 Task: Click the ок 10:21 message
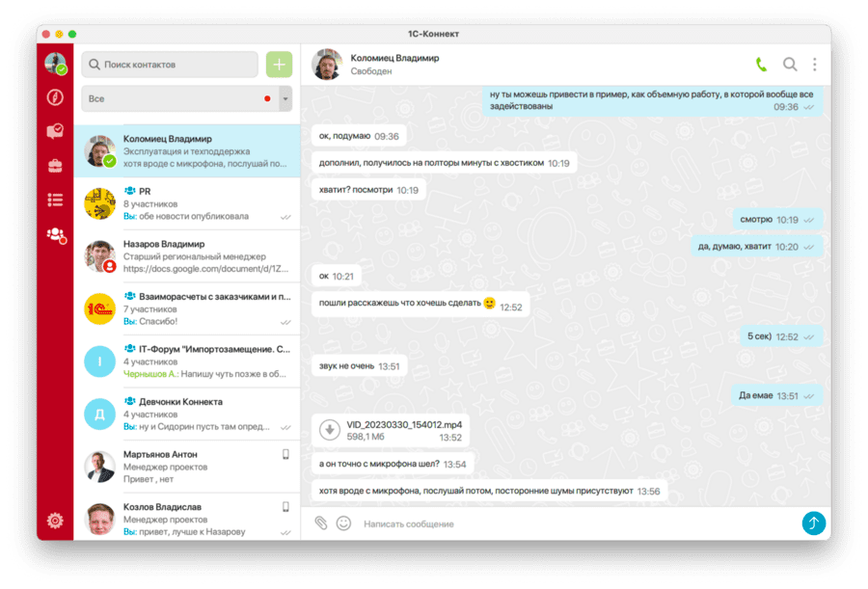pyautogui.click(x=336, y=276)
